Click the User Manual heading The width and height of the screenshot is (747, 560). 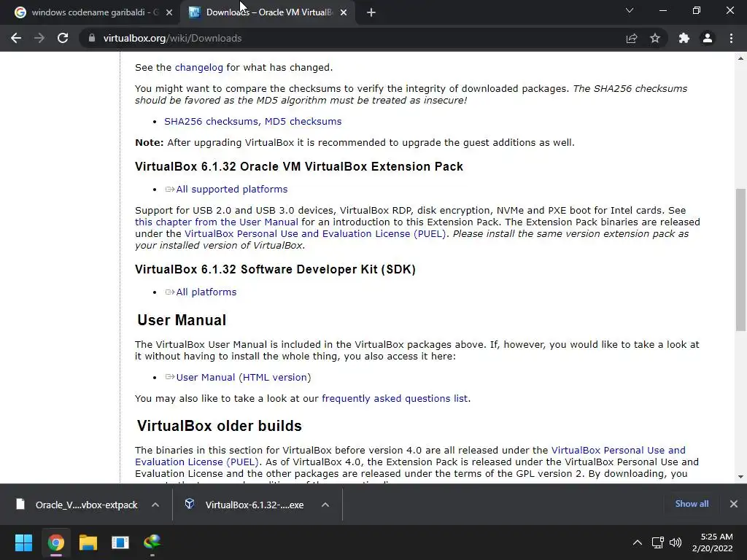pyautogui.click(x=182, y=320)
